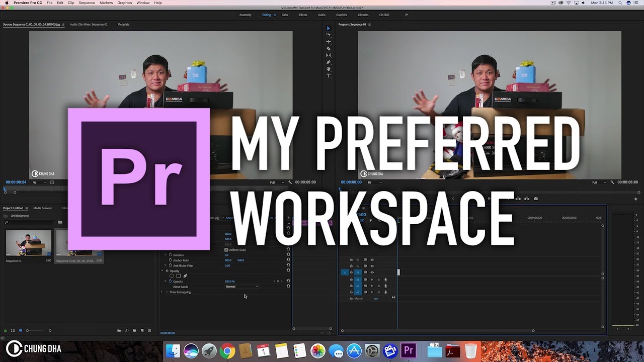
Task: Toggle V2 track output eye
Action: (372, 266)
